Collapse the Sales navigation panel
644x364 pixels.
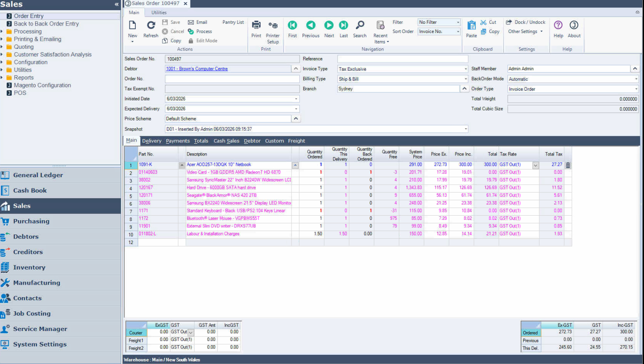(x=117, y=4)
